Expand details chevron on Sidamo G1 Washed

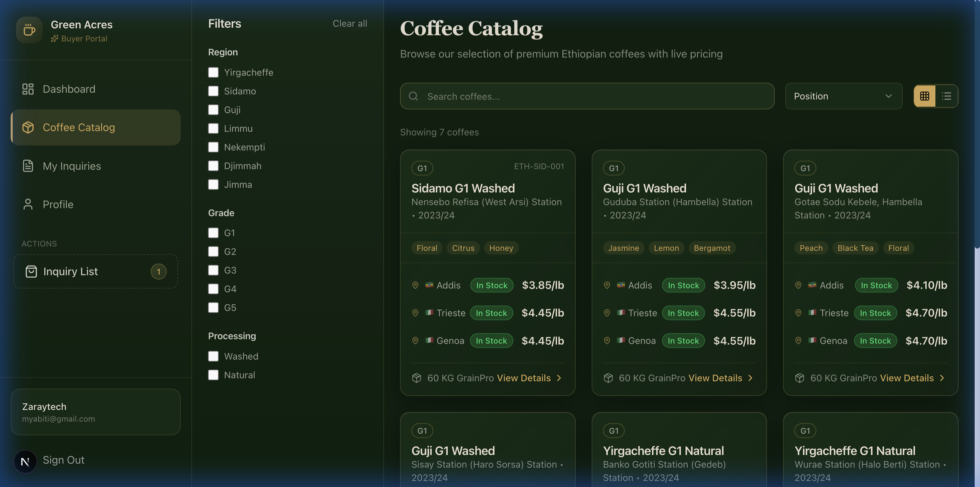pos(558,378)
